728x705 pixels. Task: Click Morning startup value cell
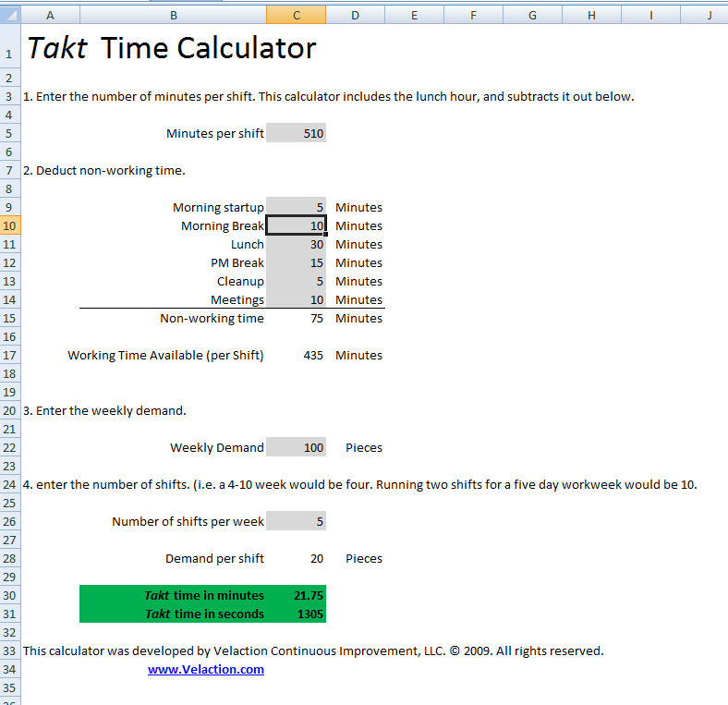click(x=297, y=207)
